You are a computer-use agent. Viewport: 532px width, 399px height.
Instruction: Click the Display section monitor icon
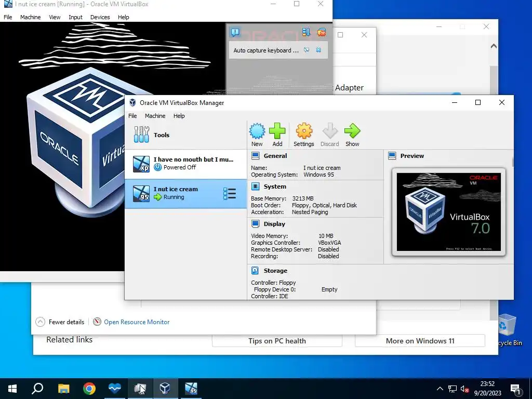pyautogui.click(x=256, y=223)
